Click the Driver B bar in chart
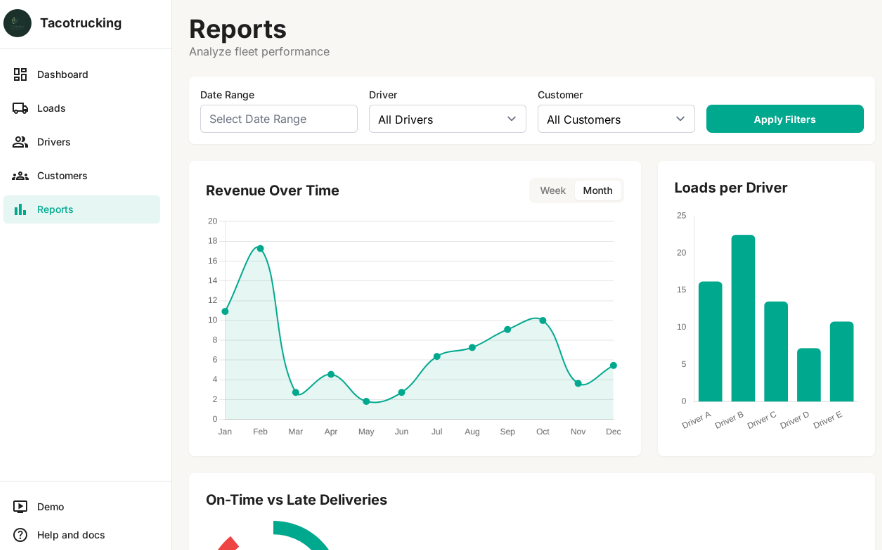 (x=743, y=318)
